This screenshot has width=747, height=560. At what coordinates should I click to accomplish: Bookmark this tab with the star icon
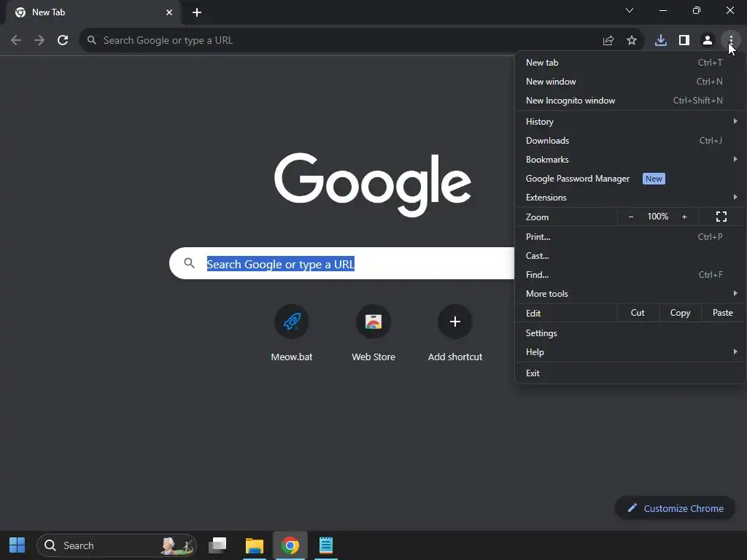(632, 41)
